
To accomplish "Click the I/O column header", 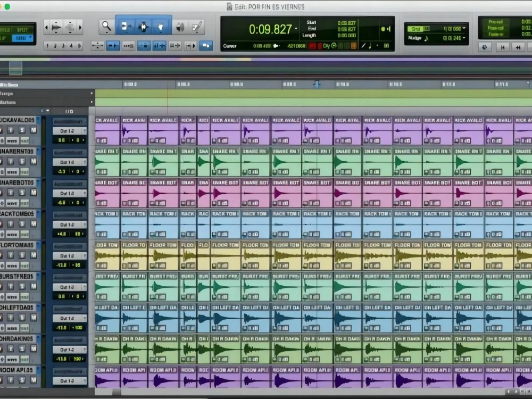I will [69, 111].
